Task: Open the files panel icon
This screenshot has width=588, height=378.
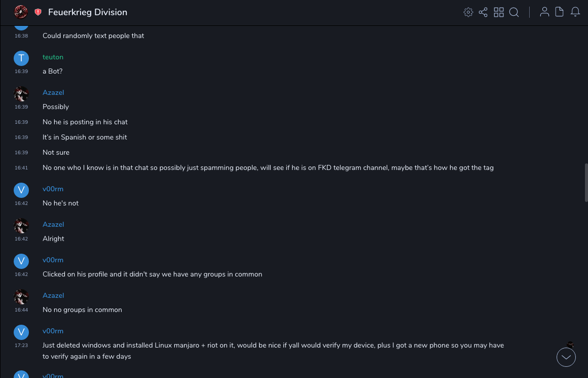Action: pyautogui.click(x=560, y=12)
